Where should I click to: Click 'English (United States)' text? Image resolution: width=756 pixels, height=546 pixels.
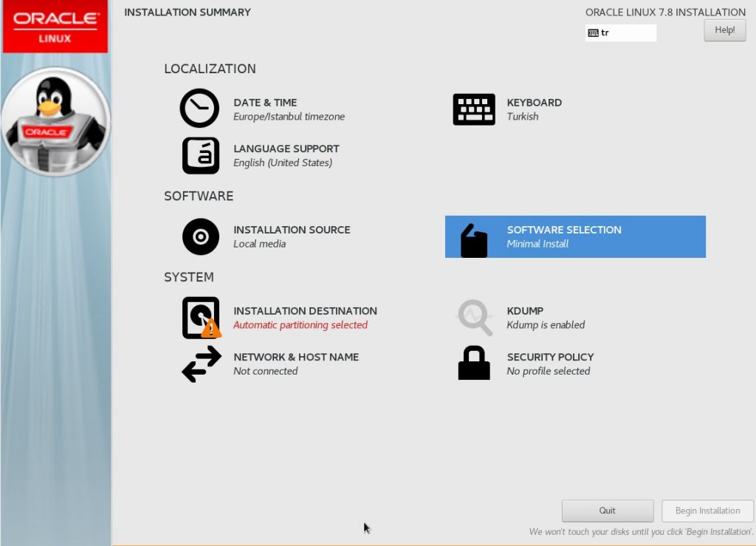click(x=283, y=163)
